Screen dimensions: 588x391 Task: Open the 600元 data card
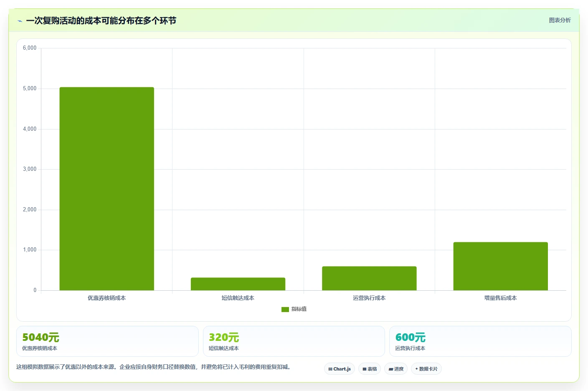point(480,341)
